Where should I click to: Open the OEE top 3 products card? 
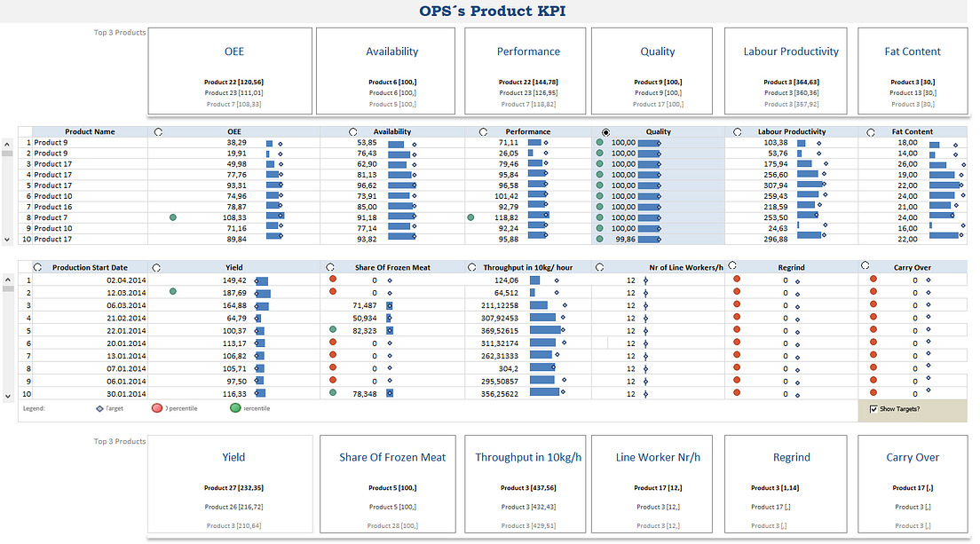coord(230,71)
